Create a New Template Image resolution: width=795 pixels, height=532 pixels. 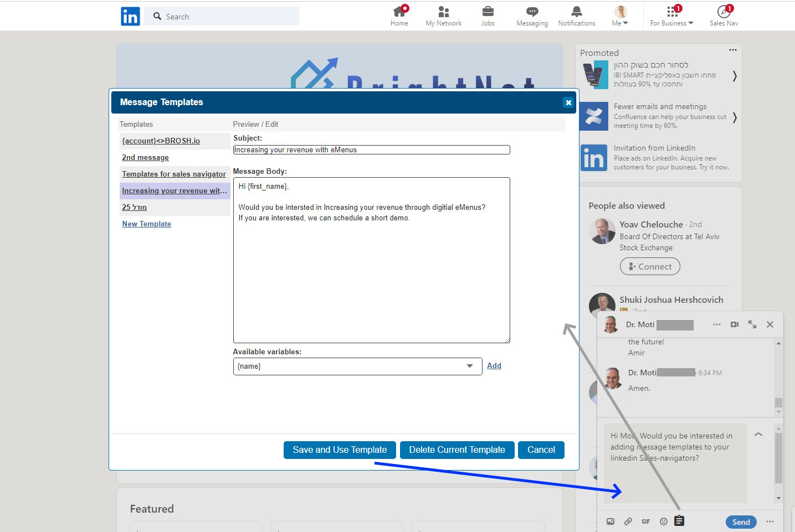tap(147, 224)
